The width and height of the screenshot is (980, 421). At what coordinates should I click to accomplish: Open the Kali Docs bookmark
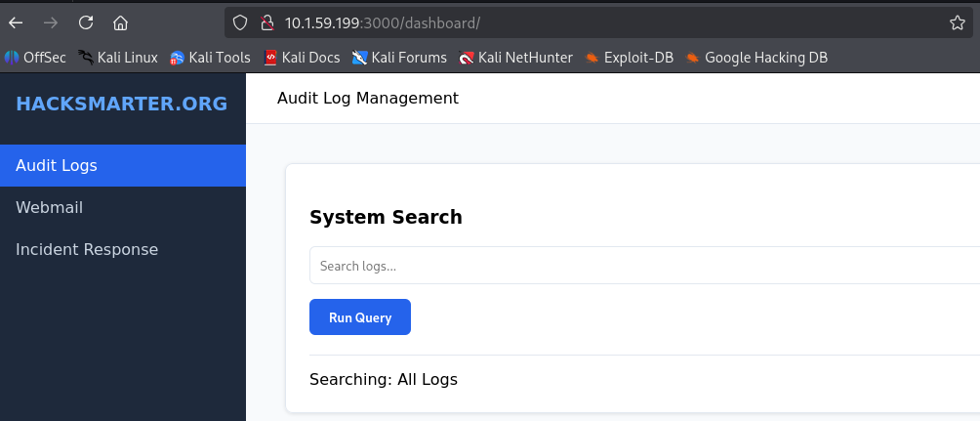click(x=302, y=58)
